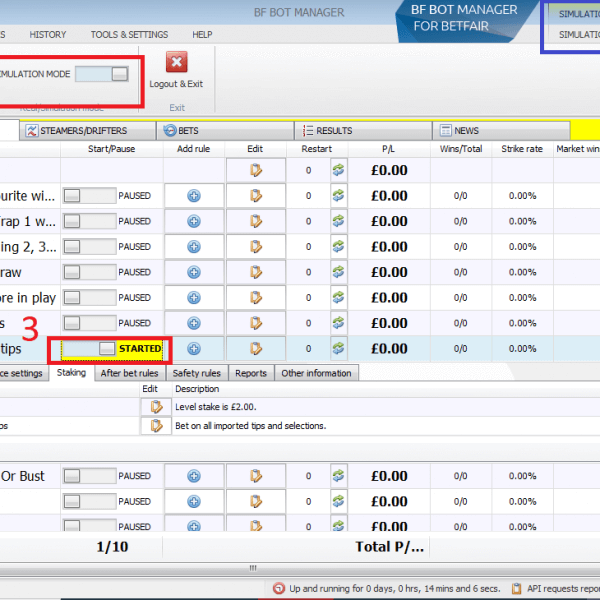Restart the 're in play' strategy
The width and height of the screenshot is (600, 600).
[339, 298]
